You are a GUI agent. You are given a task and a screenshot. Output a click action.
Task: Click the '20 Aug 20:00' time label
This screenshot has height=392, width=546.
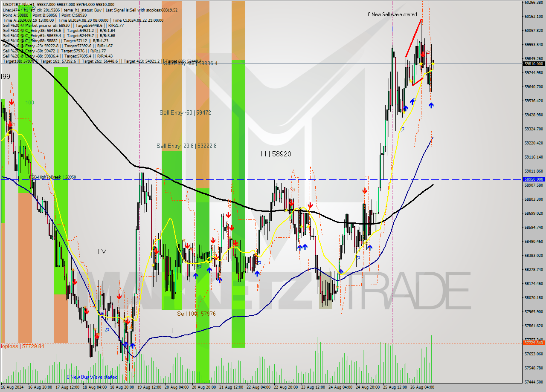pyautogui.click(x=204, y=387)
